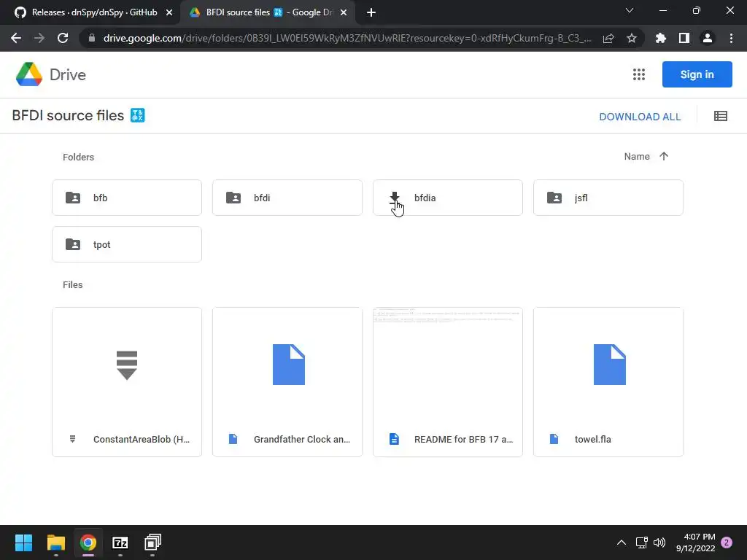Click the Docs icon beside README for BFB 17
Image resolution: width=747 pixels, height=560 pixels.
394,439
